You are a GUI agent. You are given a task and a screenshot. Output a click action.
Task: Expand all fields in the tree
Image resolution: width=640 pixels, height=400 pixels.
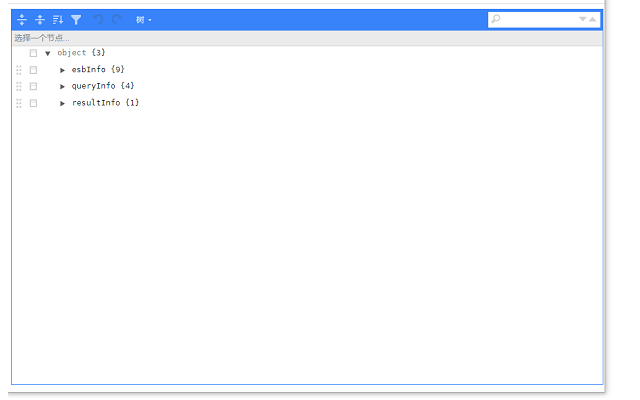(x=22, y=20)
